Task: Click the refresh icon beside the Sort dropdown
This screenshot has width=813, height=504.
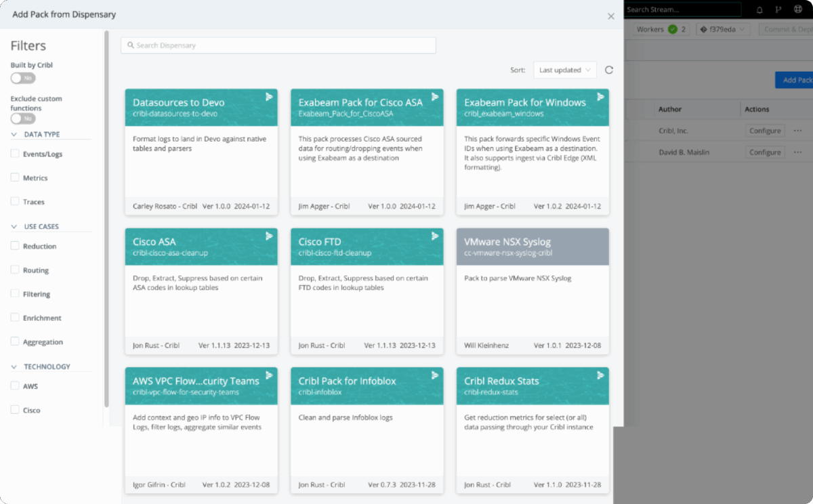Action: click(608, 70)
